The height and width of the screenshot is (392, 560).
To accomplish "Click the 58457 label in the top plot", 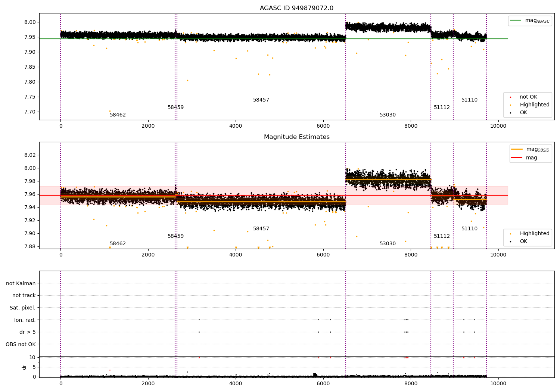I will [261, 100].
